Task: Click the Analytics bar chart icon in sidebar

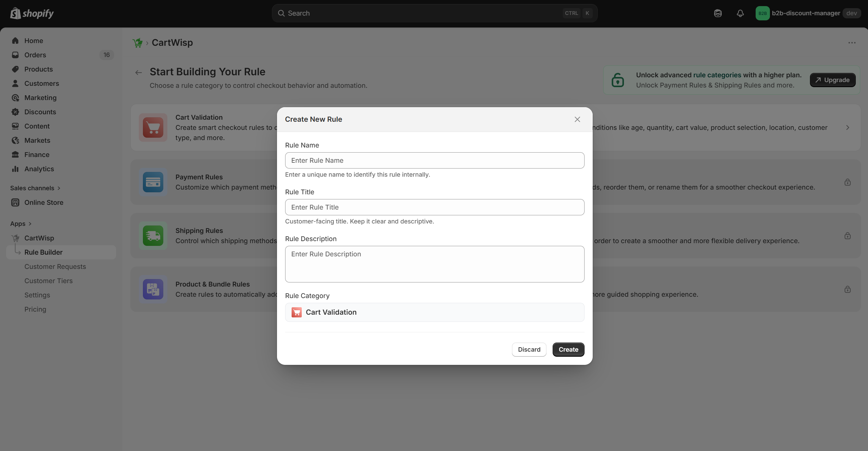Action: (15, 169)
